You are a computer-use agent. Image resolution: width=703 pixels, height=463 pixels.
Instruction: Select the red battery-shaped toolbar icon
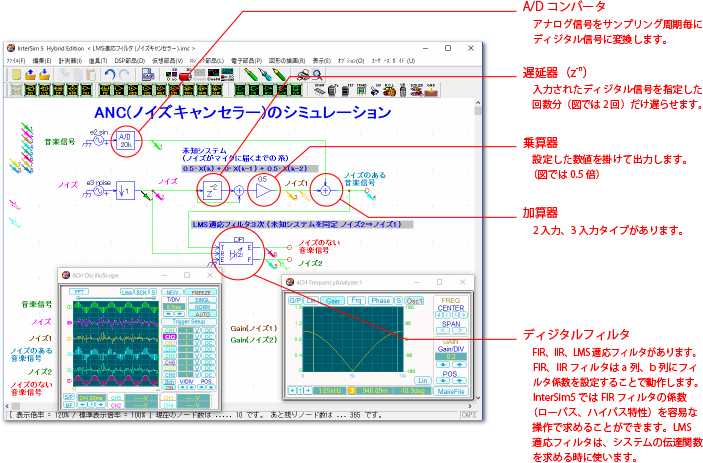tap(185, 75)
